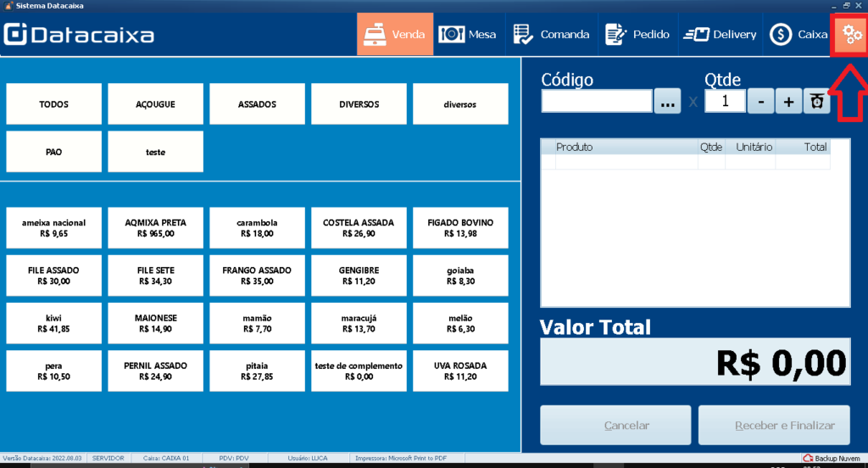Select the TODOS category filter
This screenshot has width=868, height=468.
tap(53, 104)
